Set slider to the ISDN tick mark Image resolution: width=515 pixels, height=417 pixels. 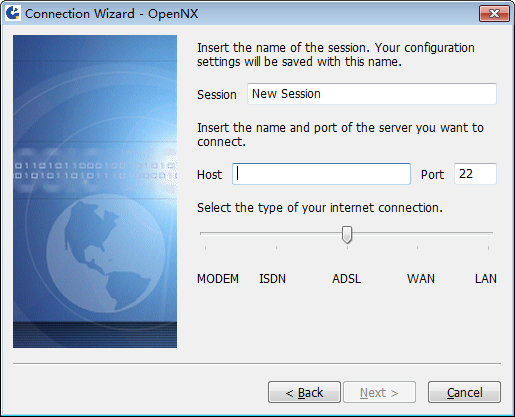pyautogui.click(x=276, y=248)
